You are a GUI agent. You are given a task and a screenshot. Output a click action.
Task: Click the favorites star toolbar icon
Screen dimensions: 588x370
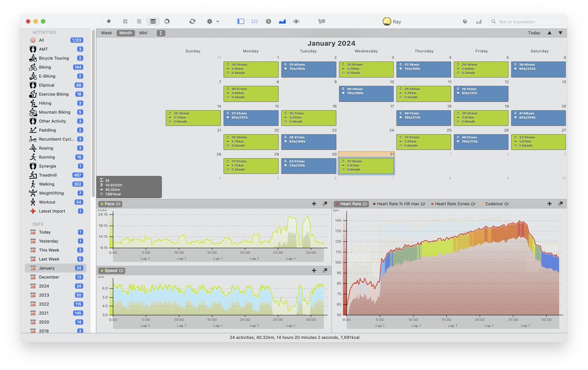(x=109, y=22)
